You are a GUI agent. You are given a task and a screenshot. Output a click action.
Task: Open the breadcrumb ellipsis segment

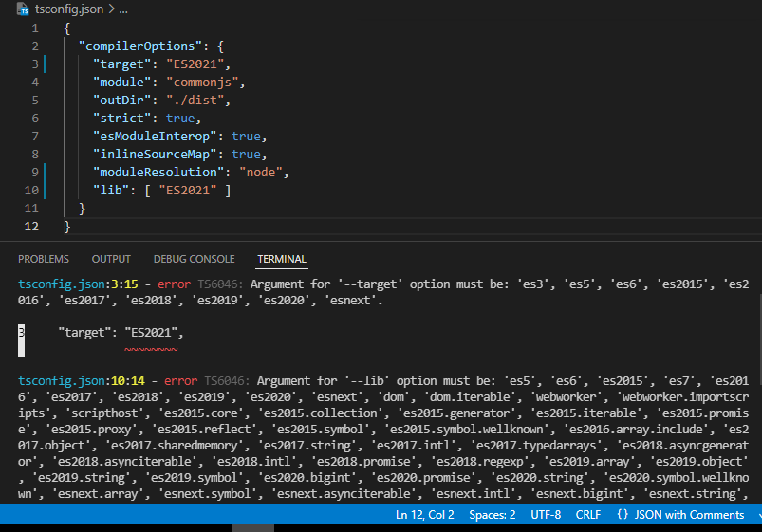(123, 9)
